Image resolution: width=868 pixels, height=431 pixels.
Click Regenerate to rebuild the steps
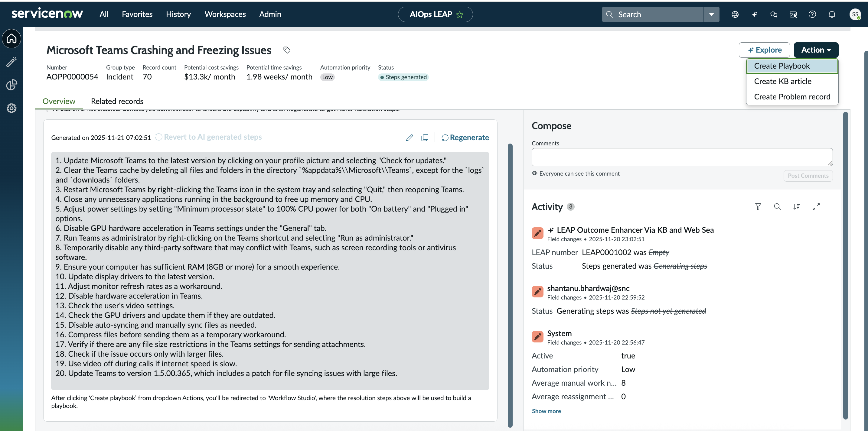click(465, 138)
